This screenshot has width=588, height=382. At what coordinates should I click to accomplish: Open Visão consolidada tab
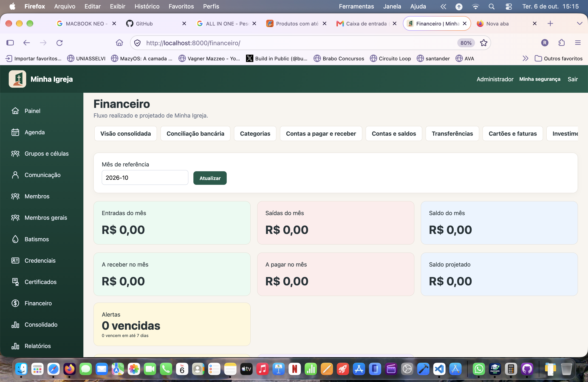point(125,134)
